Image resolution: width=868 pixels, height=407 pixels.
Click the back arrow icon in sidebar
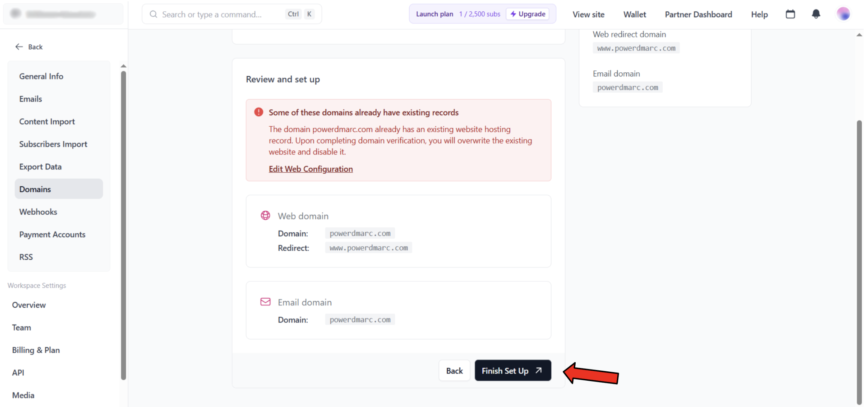coord(19,46)
